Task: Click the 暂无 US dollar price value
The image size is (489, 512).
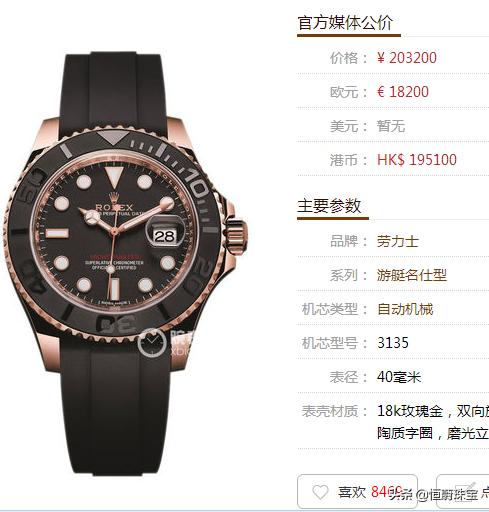Action: coord(391,126)
